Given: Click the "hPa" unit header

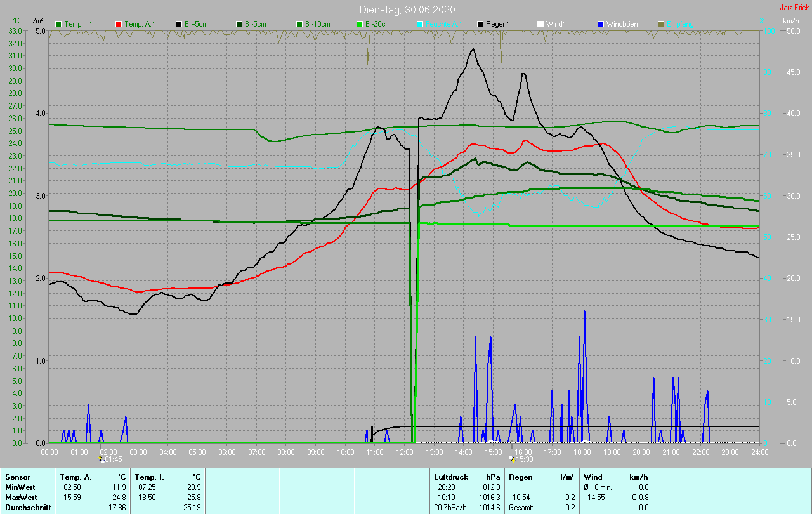Looking at the screenshot, I should pos(493,477).
